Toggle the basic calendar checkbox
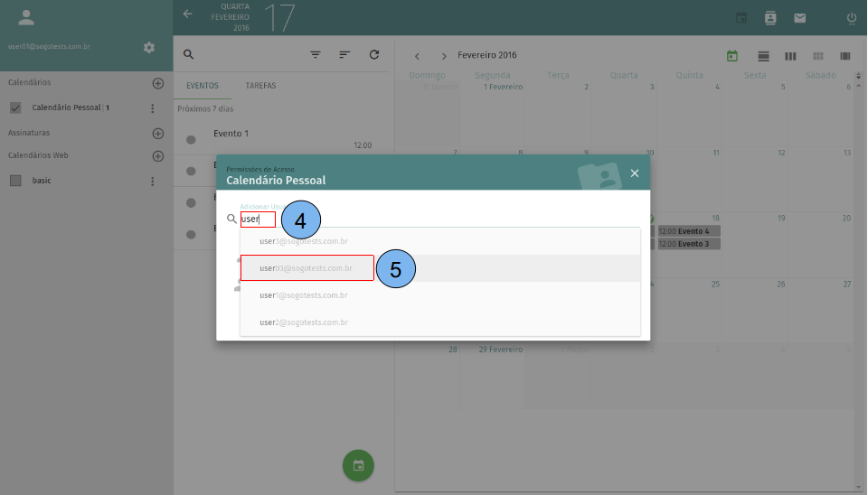The width and height of the screenshot is (868, 495). (x=15, y=181)
